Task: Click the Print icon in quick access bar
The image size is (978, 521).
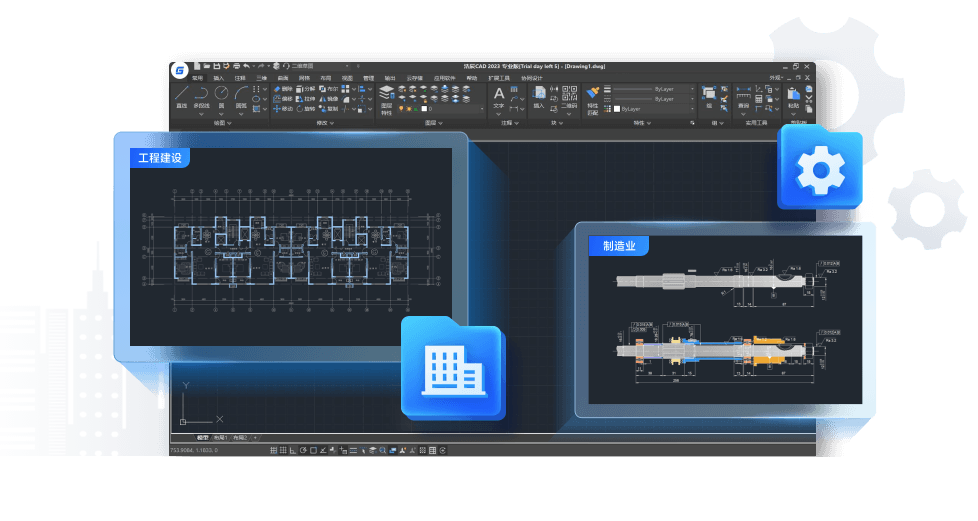Action: coord(236,66)
